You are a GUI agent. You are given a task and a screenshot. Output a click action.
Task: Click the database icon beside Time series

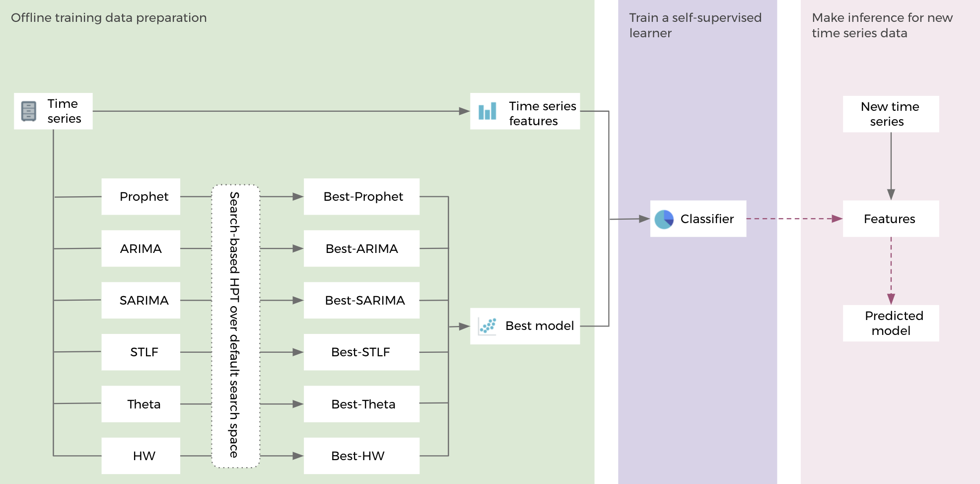click(x=29, y=111)
